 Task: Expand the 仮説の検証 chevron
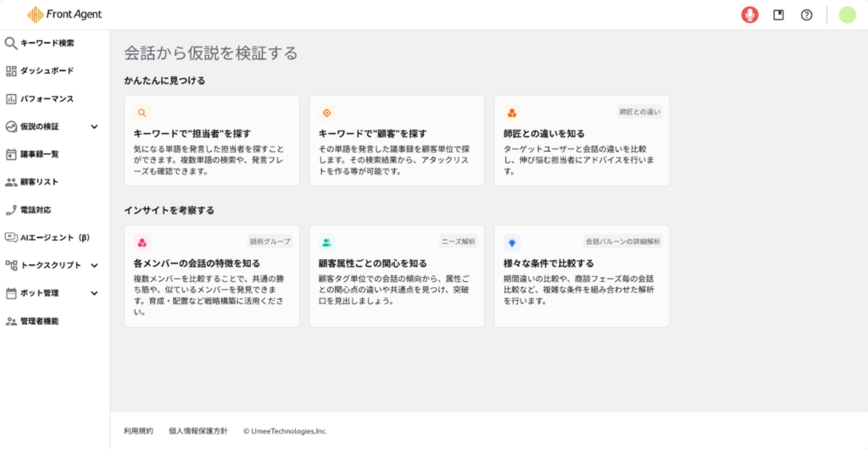click(94, 127)
